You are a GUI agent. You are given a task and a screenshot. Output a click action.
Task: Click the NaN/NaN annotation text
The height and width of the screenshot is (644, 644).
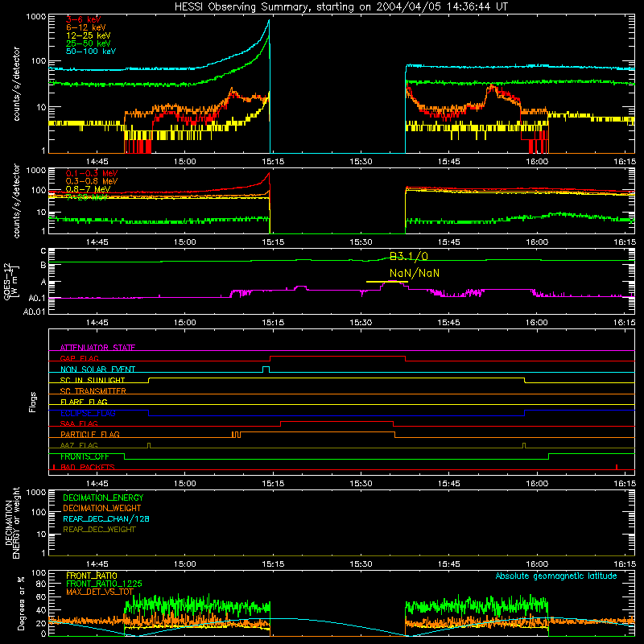click(x=415, y=273)
